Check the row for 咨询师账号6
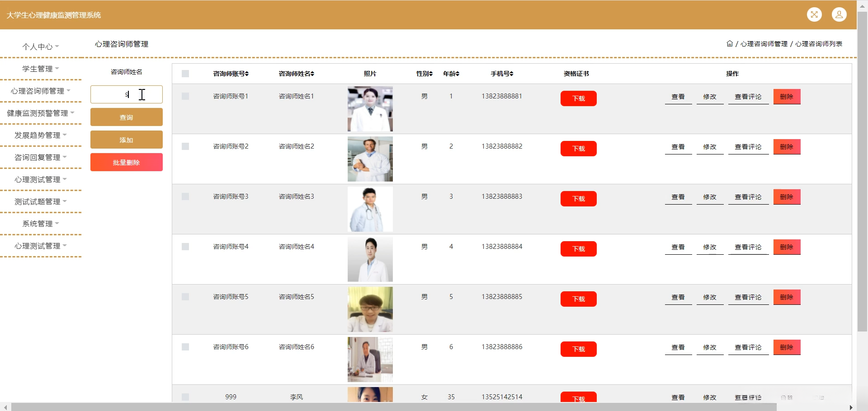The image size is (868, 411). tap(185, 347)
